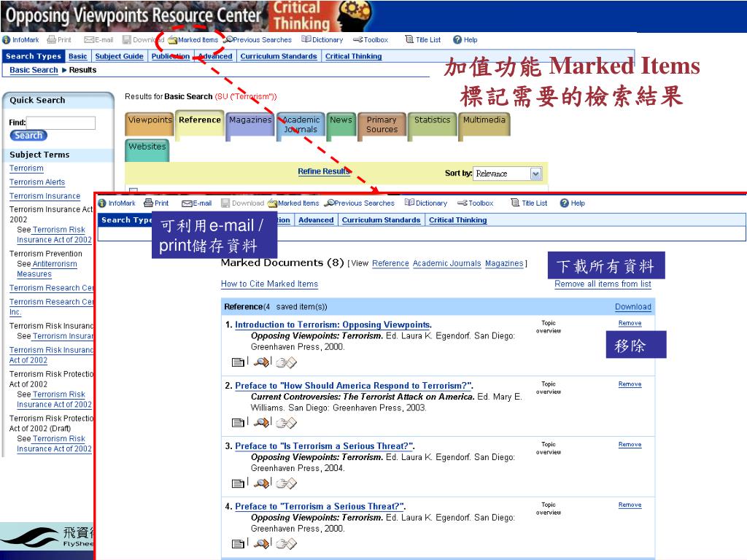Click the Refine Results link
This screenshot has height=560, width=747.
(324, 171)
